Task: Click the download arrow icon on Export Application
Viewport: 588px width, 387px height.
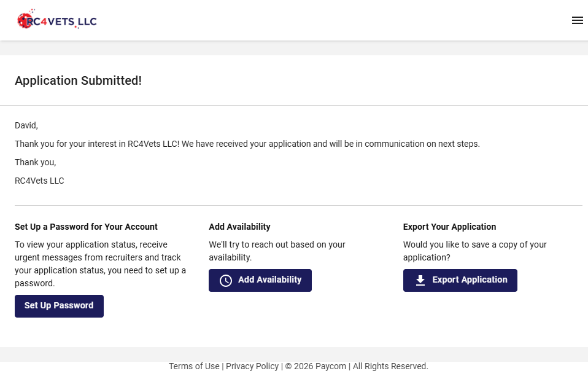Action: pyautogui.click(x=420, y=280)
